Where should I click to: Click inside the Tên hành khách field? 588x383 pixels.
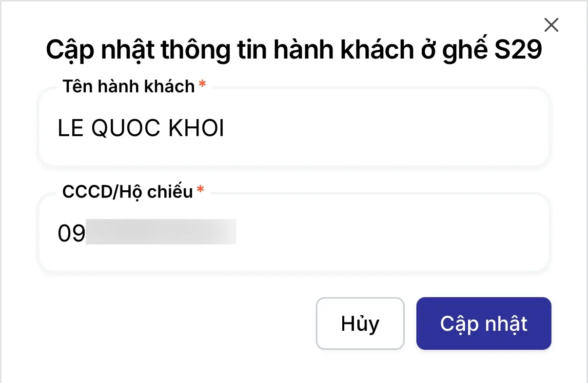293,128
